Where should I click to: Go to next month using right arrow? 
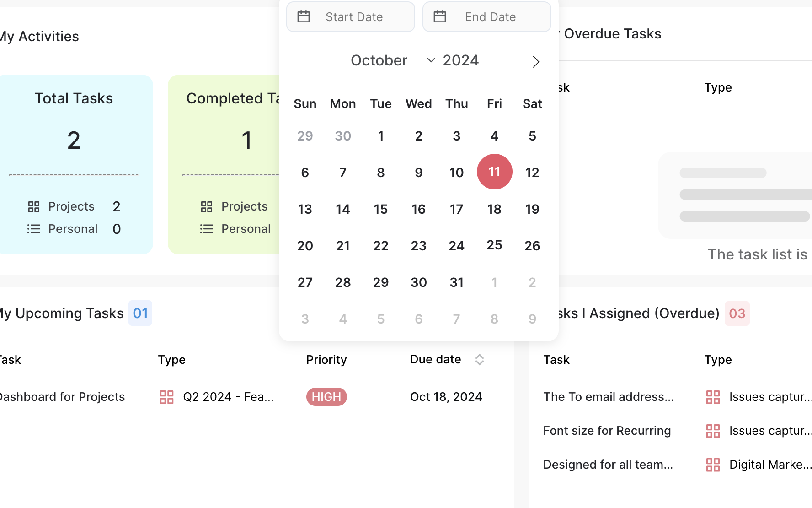[x=536, y=61]
